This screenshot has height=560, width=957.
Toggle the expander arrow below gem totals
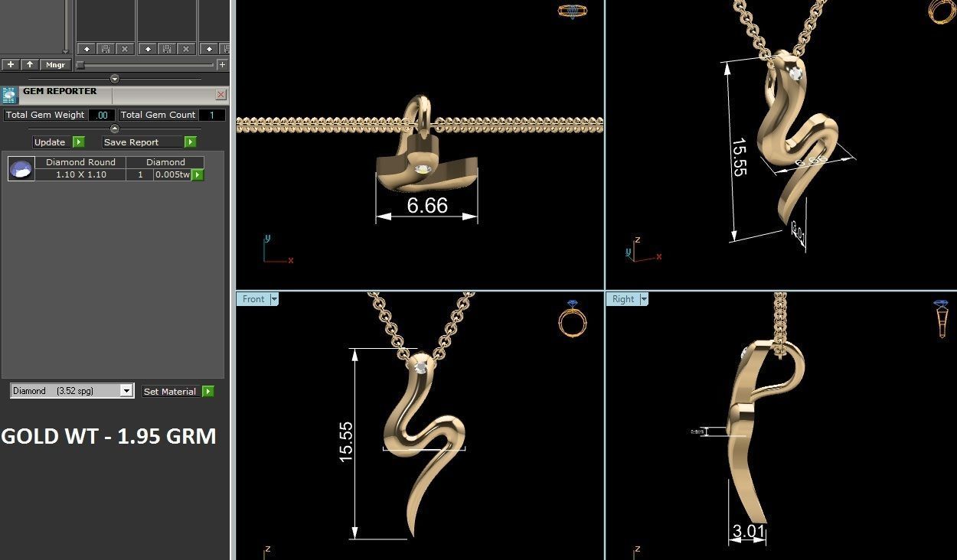[x=115, y=129]
